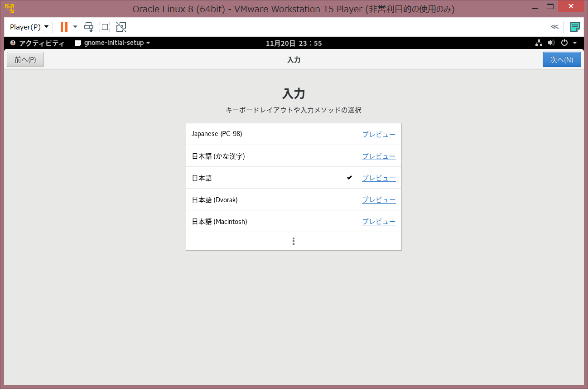Select the 日本語 (かな漢字) input method
588x389 pixels.
point(294,156)
